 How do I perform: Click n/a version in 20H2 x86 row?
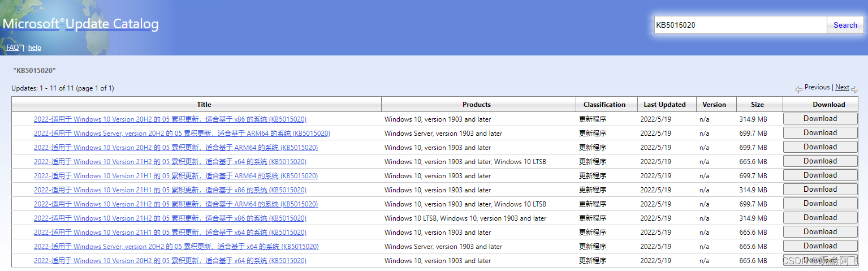[704, 119]
